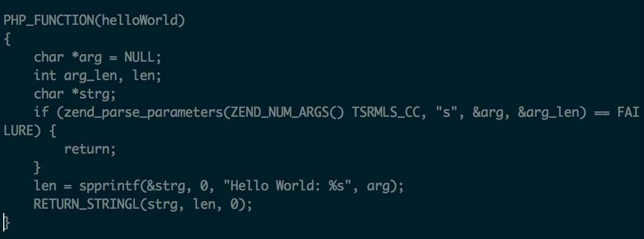644x239 pixels.
Task: Click the char *strg declaration line
Action: click(75, 95)
